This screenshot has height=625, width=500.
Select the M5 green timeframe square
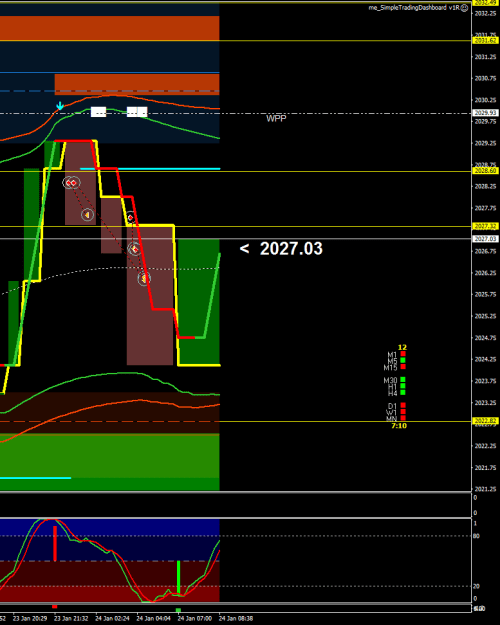(x=403, y=360)
